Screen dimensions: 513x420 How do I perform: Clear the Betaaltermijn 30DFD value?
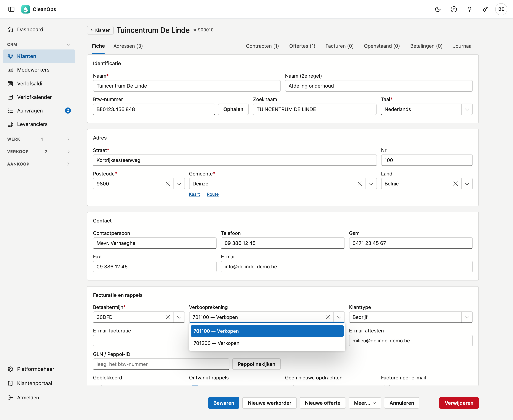(x=168, y=317)
